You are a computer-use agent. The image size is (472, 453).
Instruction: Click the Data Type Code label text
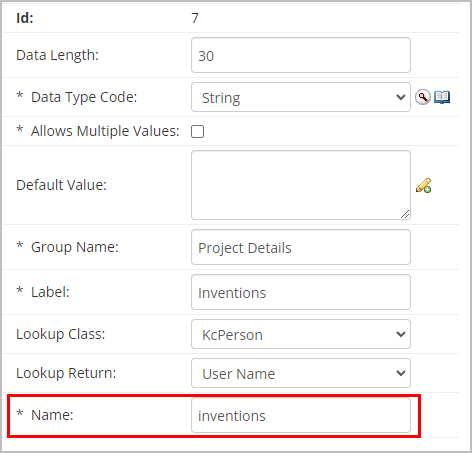pos(84,97)
